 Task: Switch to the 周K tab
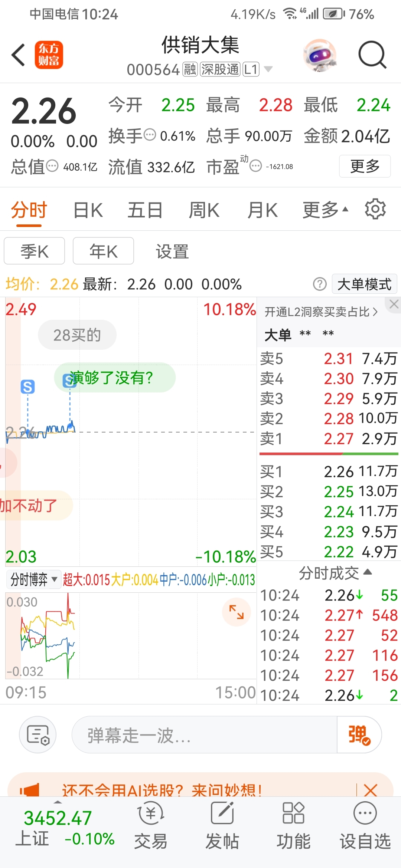tap(204, 210)
